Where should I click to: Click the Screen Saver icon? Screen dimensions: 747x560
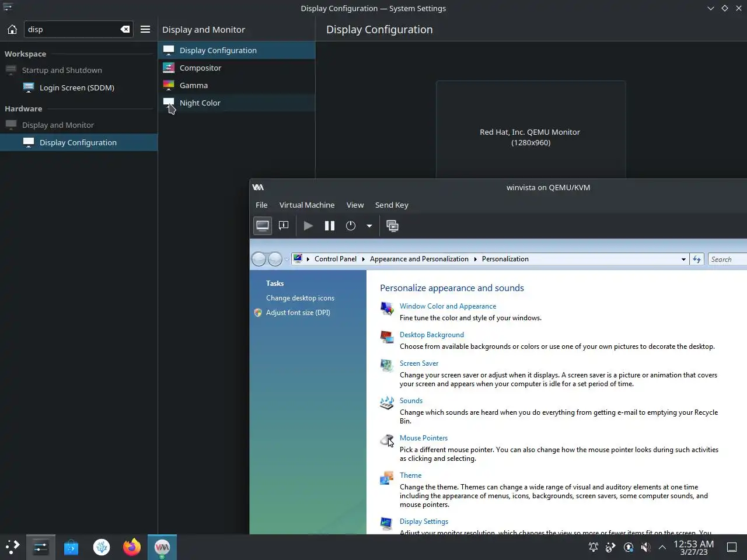click(x=386, y=365)
